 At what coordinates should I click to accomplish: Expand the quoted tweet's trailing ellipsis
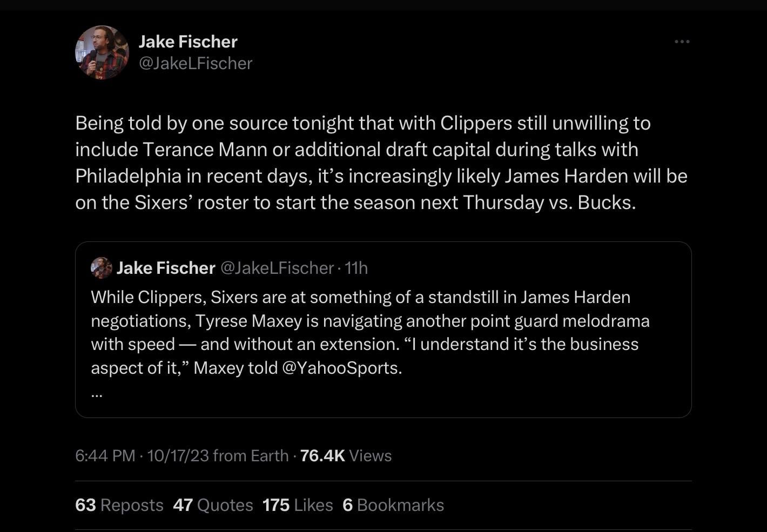pos(97,394)
